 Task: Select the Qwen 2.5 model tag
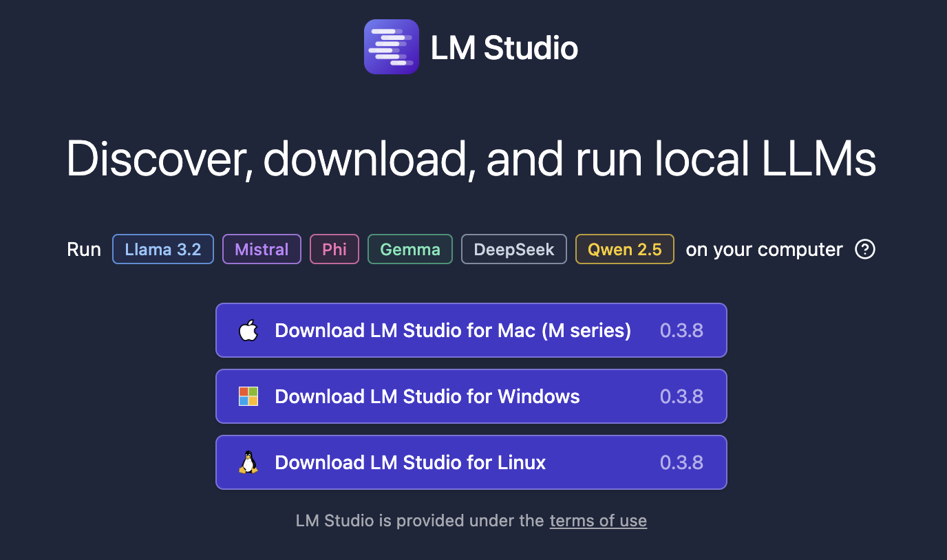[x=624, y=249]
